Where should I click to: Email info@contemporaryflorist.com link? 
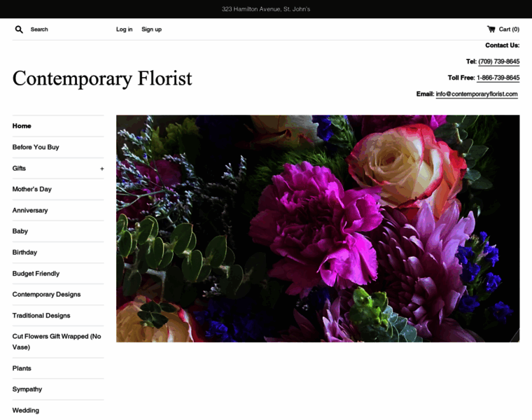pyautogui.click(x=477, y=94)
